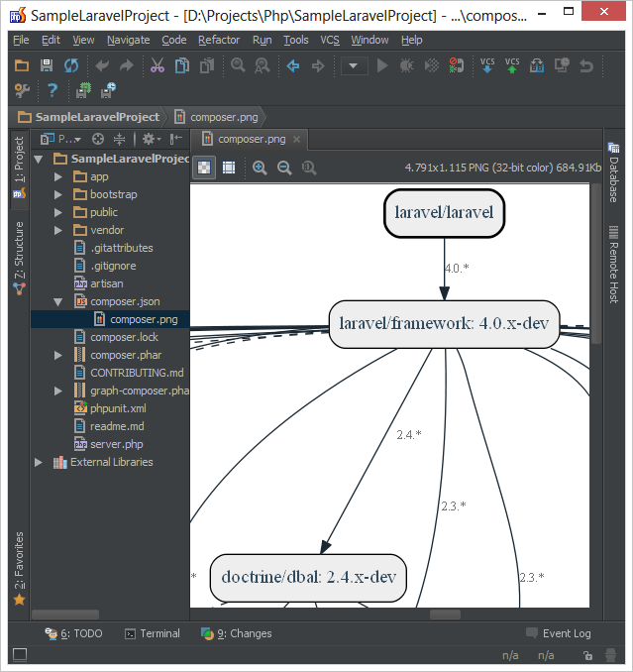Click the Redo arrow toolbar icon
Viewport: 633px width, 672px height.
tap(127, 66)
